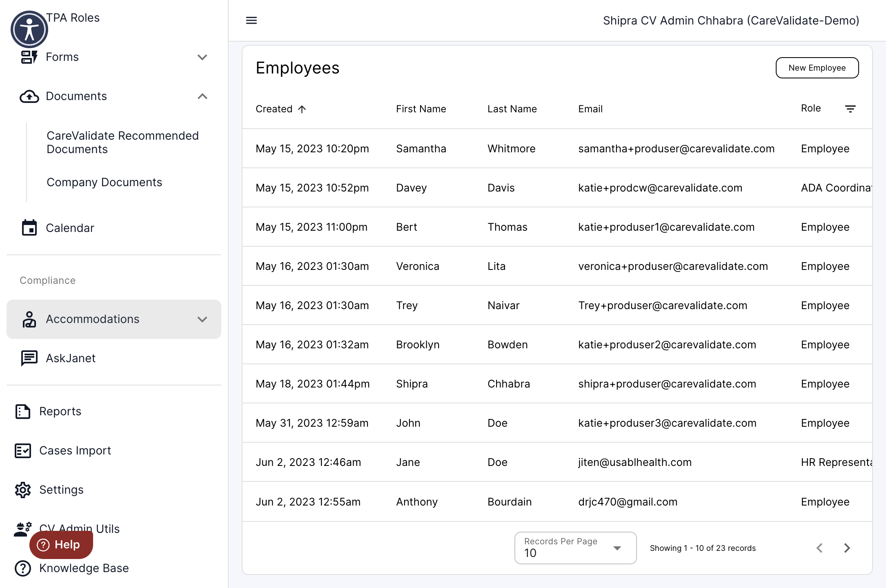Click Veronica Lita's first name cell

(418, 266)
